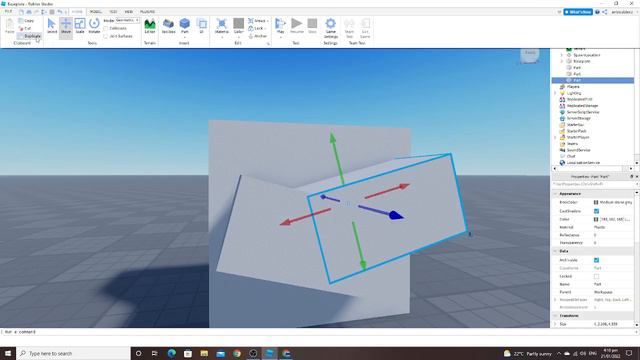The image size is (640, 360).
Task: Toggle the CastShadow checkbox
Action: point(596,211)
